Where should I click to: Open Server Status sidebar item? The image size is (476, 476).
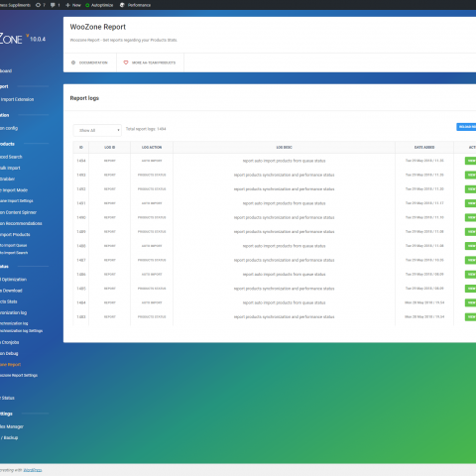click(x=7, y=398)
